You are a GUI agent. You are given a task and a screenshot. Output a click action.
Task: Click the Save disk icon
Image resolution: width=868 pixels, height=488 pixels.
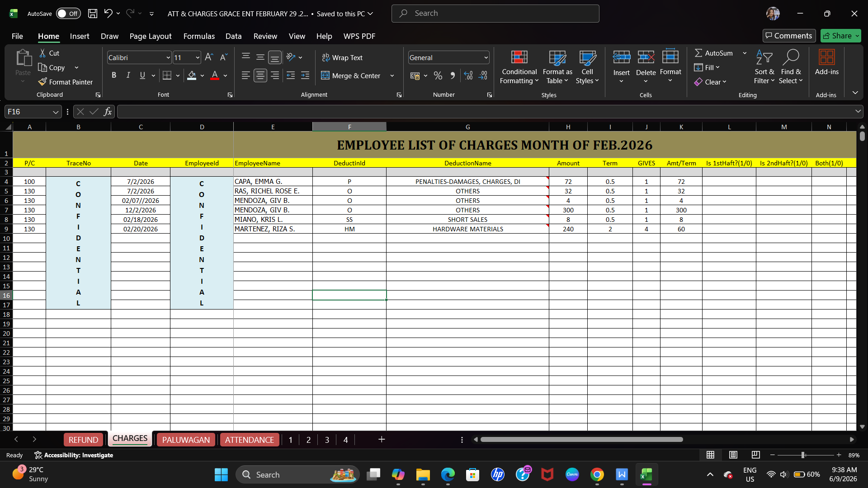[x=93, y=14]
